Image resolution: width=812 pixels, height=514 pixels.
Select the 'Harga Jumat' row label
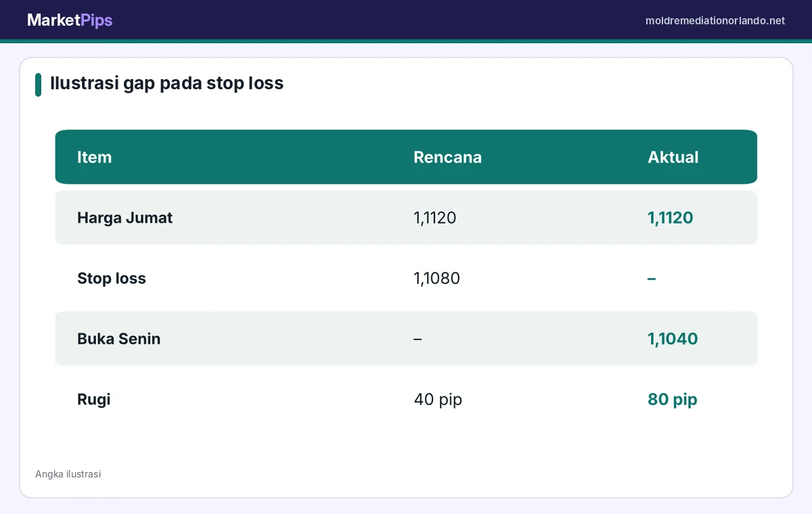125,218
